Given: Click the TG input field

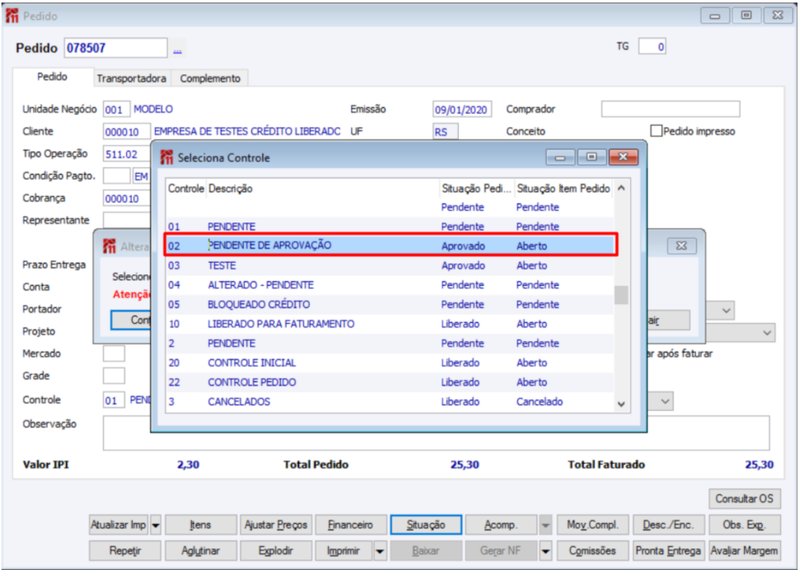Looking at the screenshot, I should coord(652,47).
